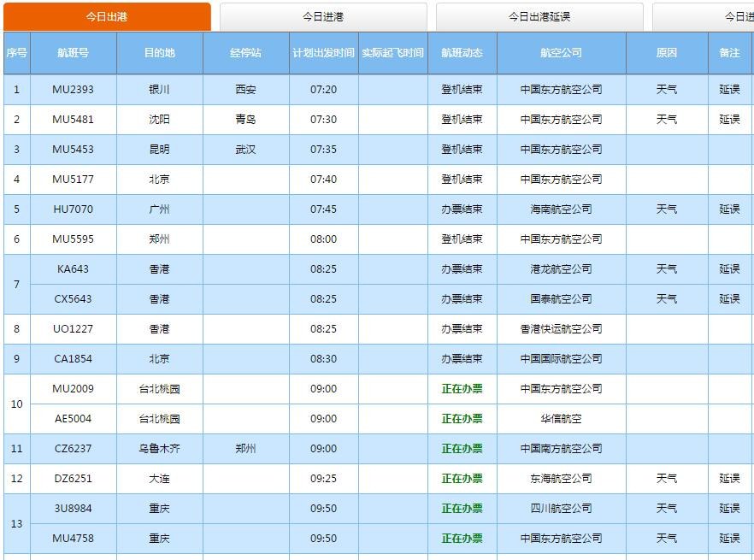Click the 航班号 column header
Image resolution: width=754 pixels, height=560 pixels.
coord(74,53)
